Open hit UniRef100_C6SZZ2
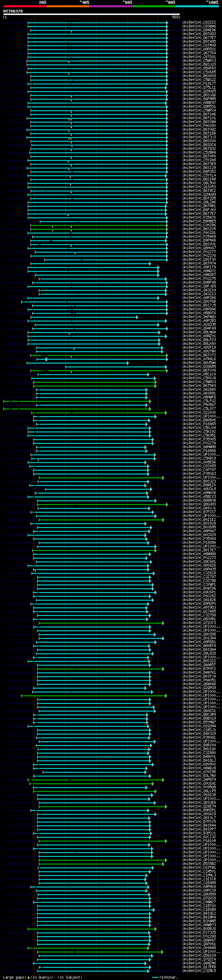The width and height of the screenshot is (222, 980). coord(199,23)
